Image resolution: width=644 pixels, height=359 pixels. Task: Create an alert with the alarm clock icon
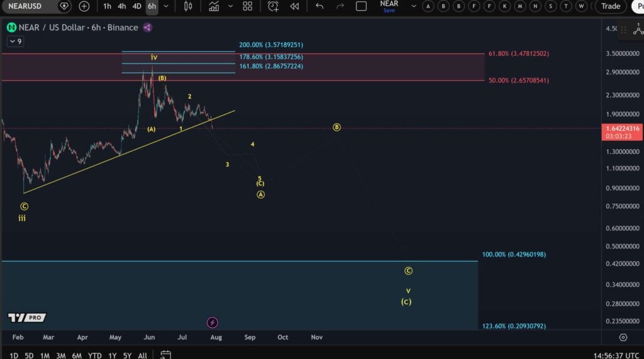[273, 6]
